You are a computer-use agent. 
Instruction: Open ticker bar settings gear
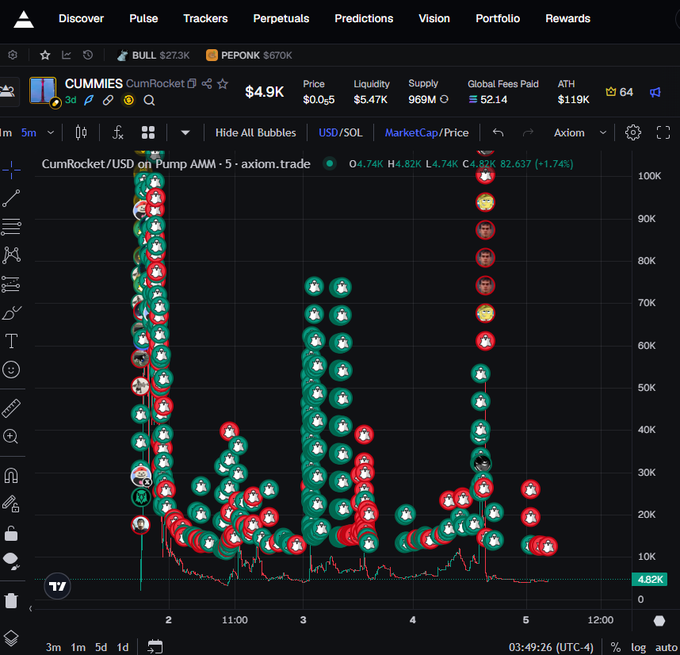[x=13, y=55]
